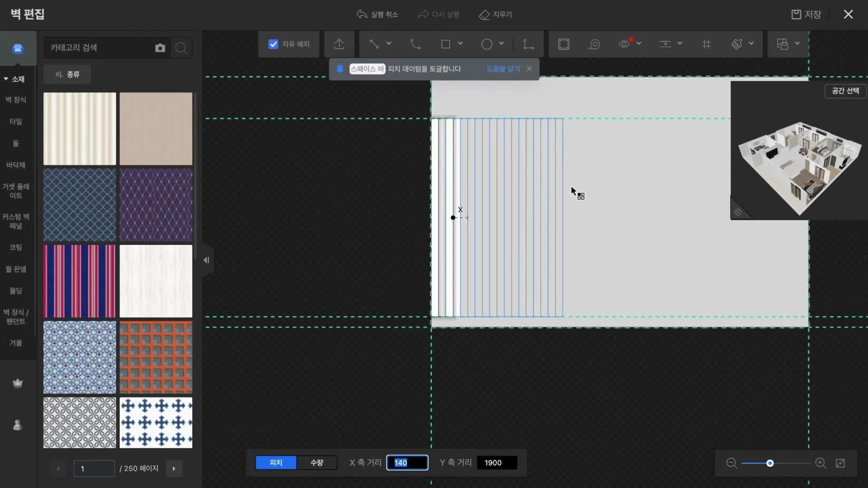The height and width of the screenshot is (488, 868).
Task: Click the grid hash icon
Action: [x=706, y=44]
